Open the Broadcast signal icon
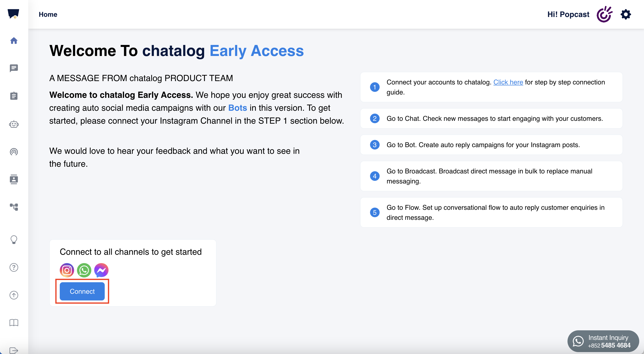 click(x=14, y=152)
